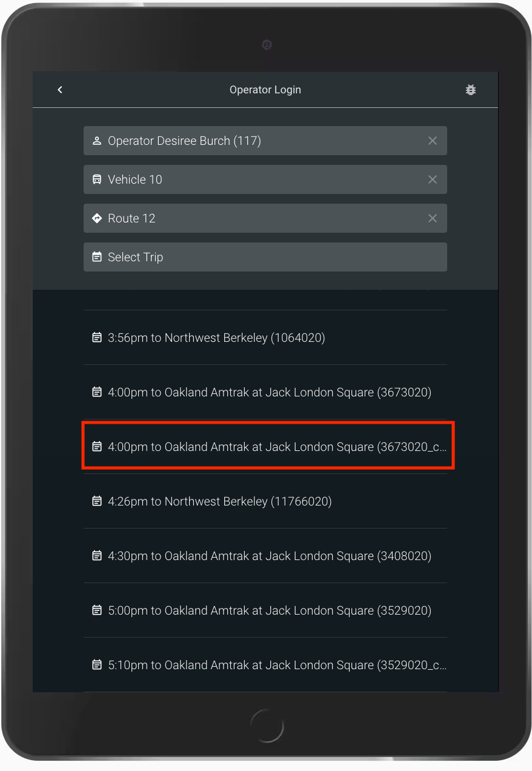Clear the Operator Desiree Burch field
Image resolution: width=532 pixels, height=771 pixels.
click(x=432, y=141)
